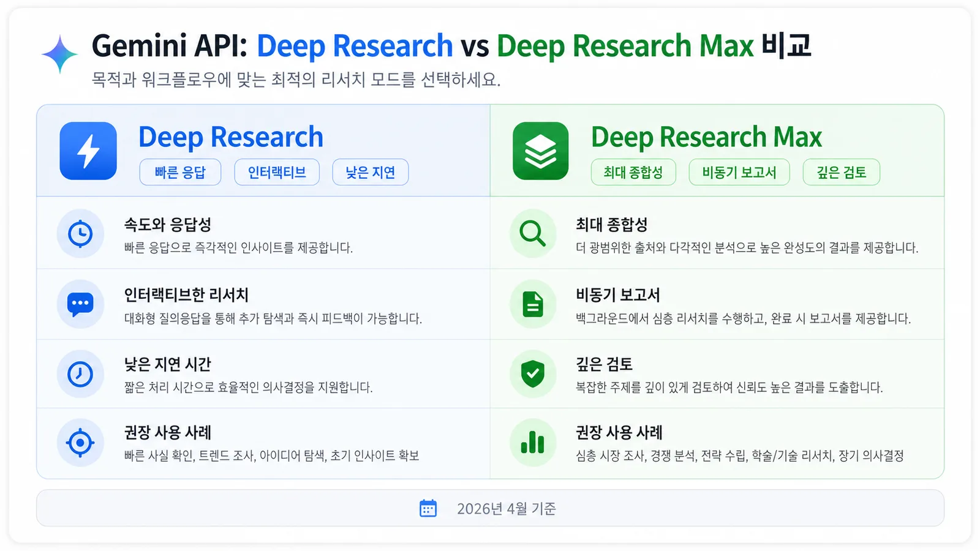Select the 깊은 검토 tag pill
Image resolution: width=980 pixels, height=551 pixels.
click(x=842, y=172)
